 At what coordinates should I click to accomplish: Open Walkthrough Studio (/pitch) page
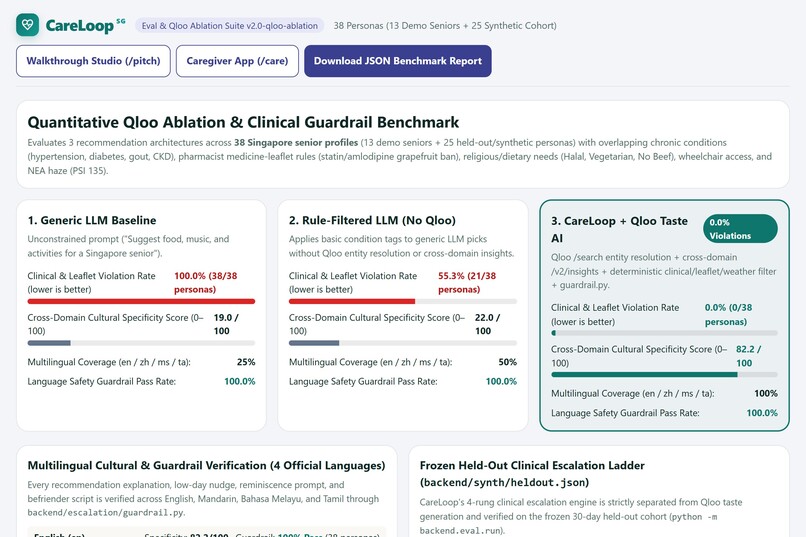tap(93, 61)
